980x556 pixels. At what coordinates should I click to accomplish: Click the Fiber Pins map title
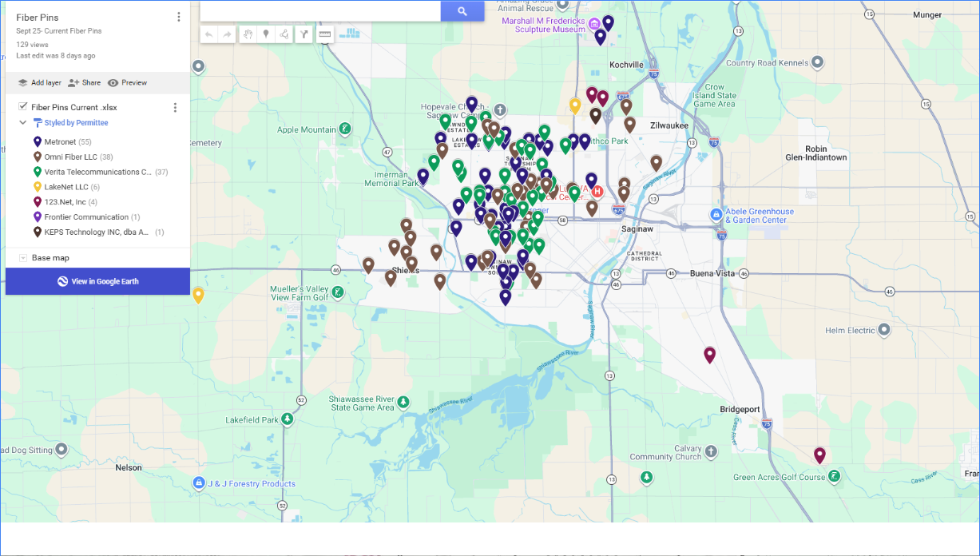pos(38,17)
